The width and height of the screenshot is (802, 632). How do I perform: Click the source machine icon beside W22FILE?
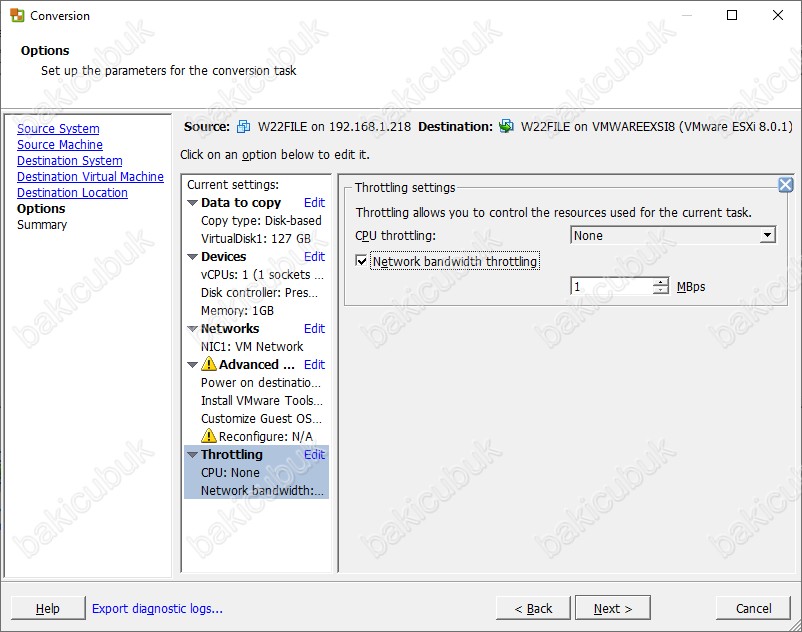click(243, 126)
